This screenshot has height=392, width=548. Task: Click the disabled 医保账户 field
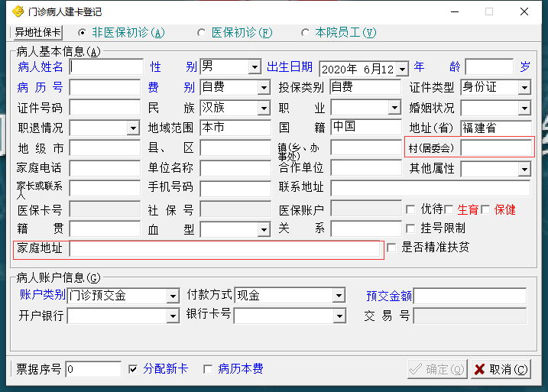click(x=366, y=209)
